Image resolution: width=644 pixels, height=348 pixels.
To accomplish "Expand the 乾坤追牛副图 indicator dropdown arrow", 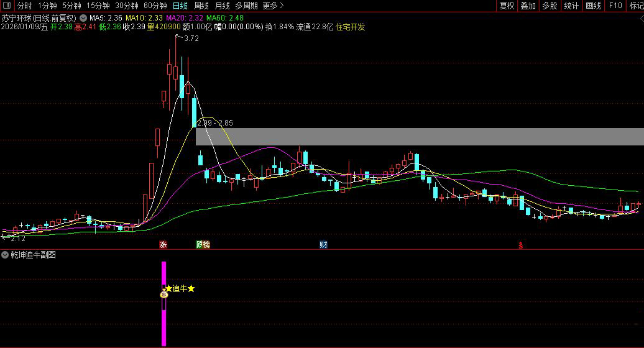I will (x=5, y=255).
